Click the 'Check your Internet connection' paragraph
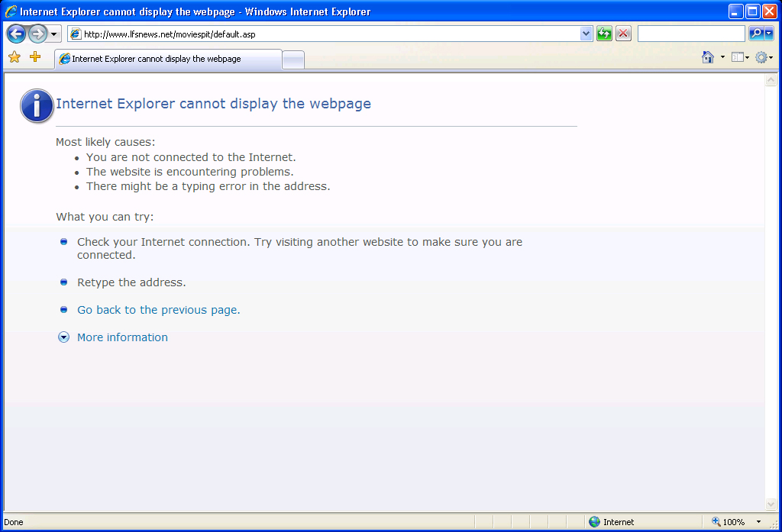The width and height of the screenshot is (782, 532). click(x=299, y=248)
